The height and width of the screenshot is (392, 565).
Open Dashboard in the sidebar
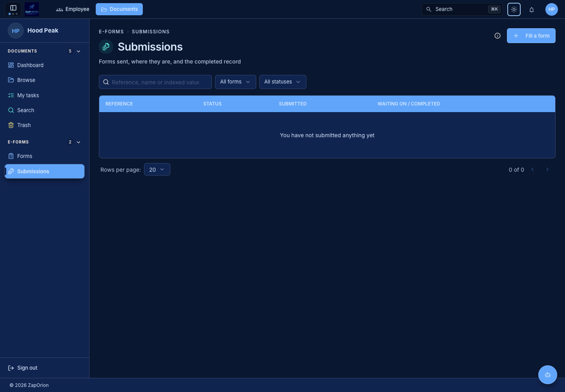pyautogui.click(x=44, y=65)
